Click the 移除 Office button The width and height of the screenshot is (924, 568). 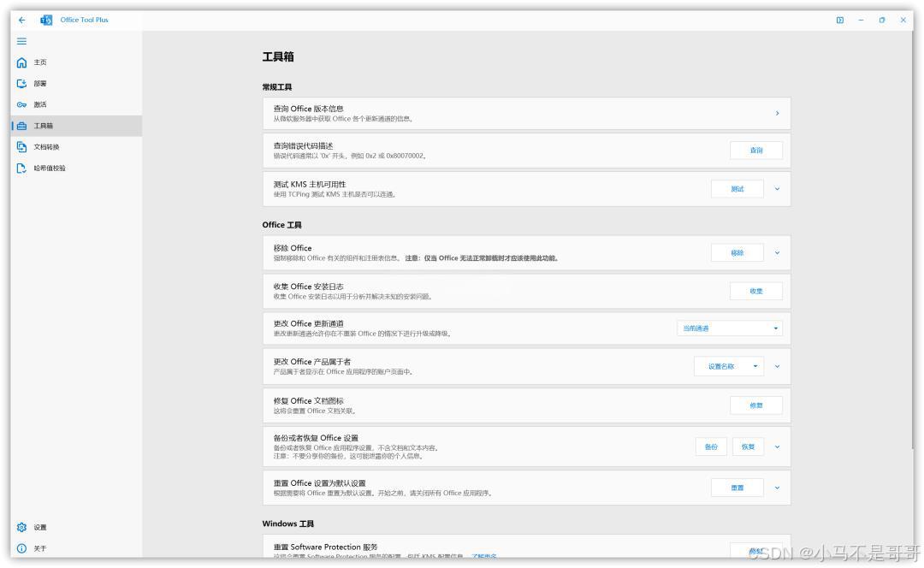(x=737, y=252)
